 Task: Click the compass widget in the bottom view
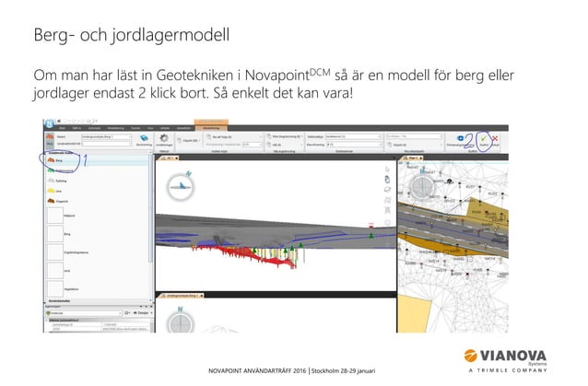coord(181,322)
